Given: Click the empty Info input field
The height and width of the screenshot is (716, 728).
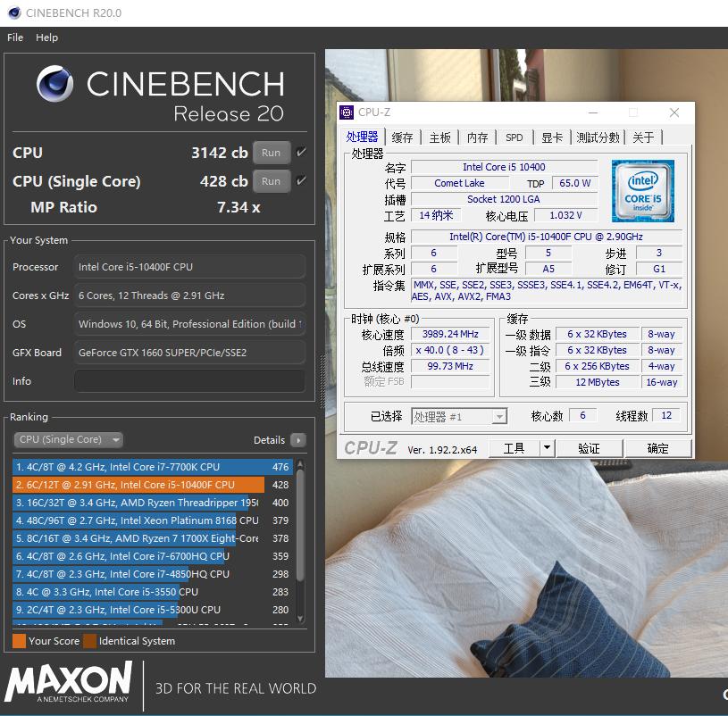Looking at the screenshot, I should click(189, 381).
